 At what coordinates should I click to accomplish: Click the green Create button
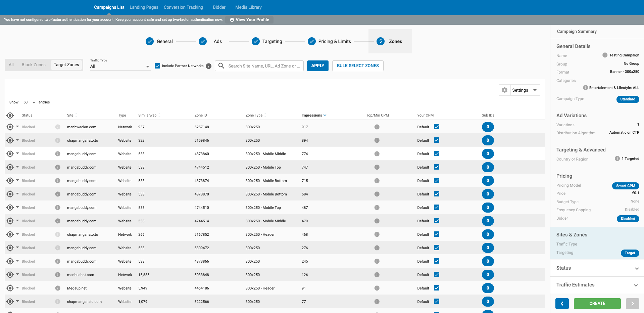point(597,303)
